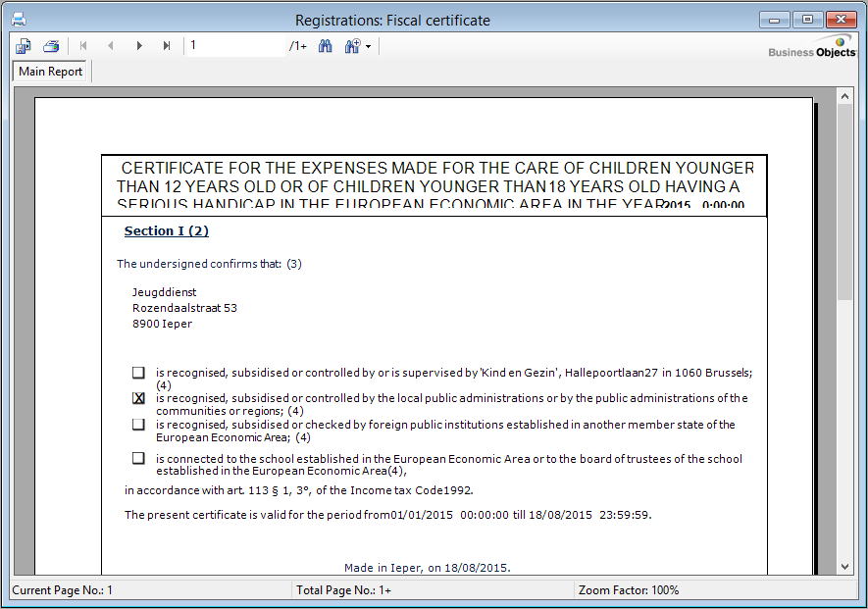Tick the connected to the school checkbox
Screen dimensions: 868x609
pyautogui.click(x=138, y=458)
